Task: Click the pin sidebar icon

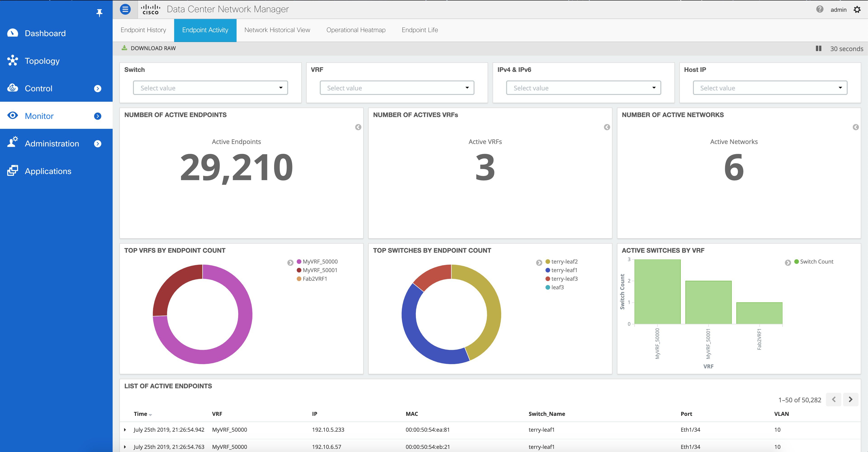Action: [99, 13]
